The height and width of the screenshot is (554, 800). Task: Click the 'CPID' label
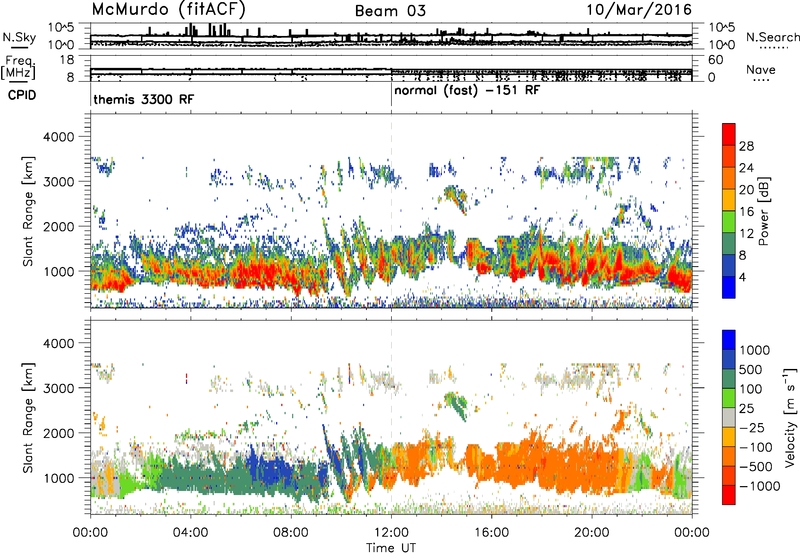(x=22, y=95)
